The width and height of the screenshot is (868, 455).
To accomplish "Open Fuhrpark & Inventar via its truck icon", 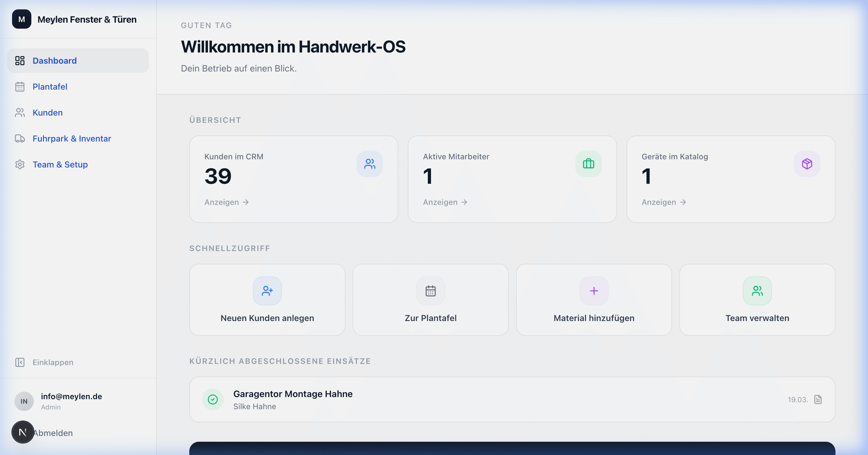I will click(x=20, y=138).
